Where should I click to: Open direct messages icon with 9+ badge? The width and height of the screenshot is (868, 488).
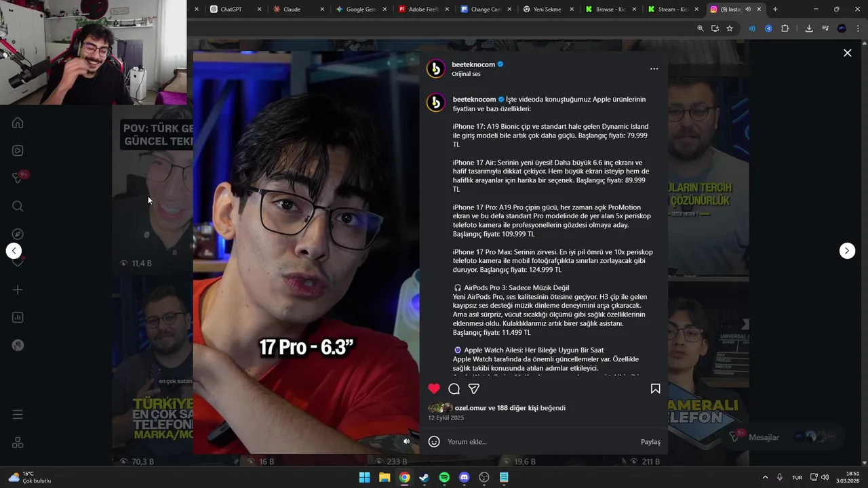(18, 178)
